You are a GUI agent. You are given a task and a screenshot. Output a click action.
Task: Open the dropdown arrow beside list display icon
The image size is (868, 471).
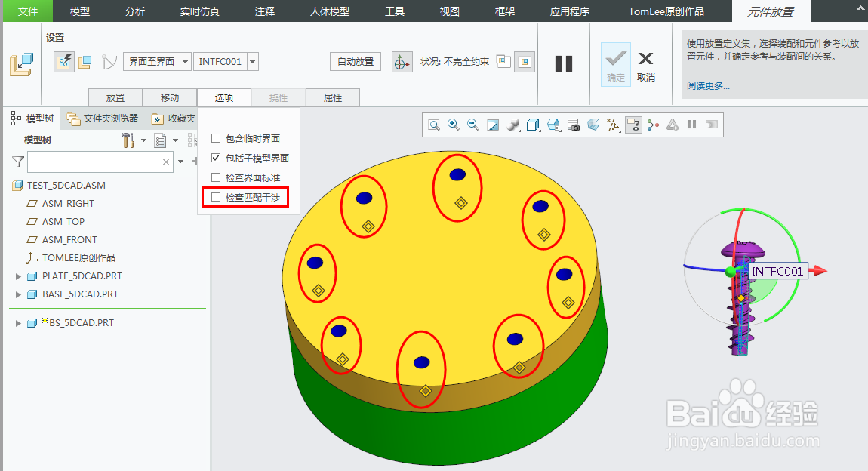(x=175, y=140)
